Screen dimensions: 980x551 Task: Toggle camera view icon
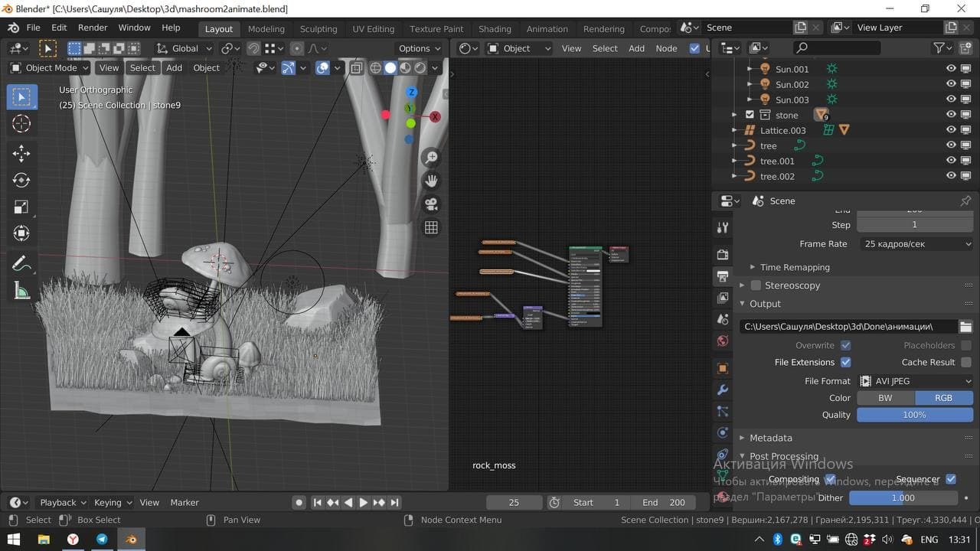[431, 204]
